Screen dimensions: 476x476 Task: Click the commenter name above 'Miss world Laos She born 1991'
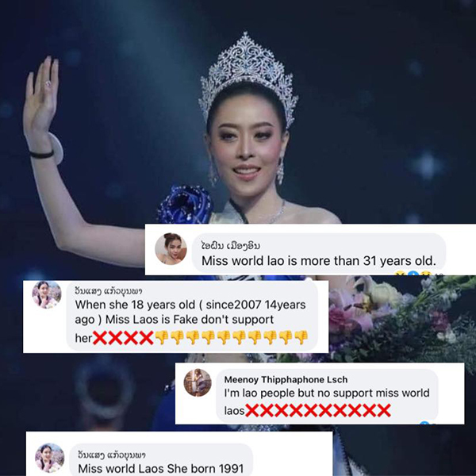[112, 455]
